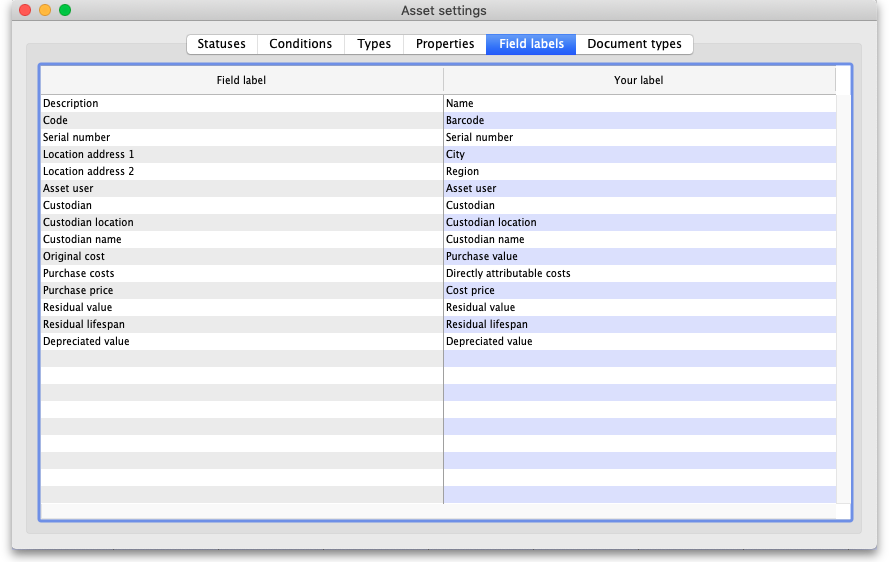Select the 'Region' label cell
The image size is (889, 562).
pos(639,171)
